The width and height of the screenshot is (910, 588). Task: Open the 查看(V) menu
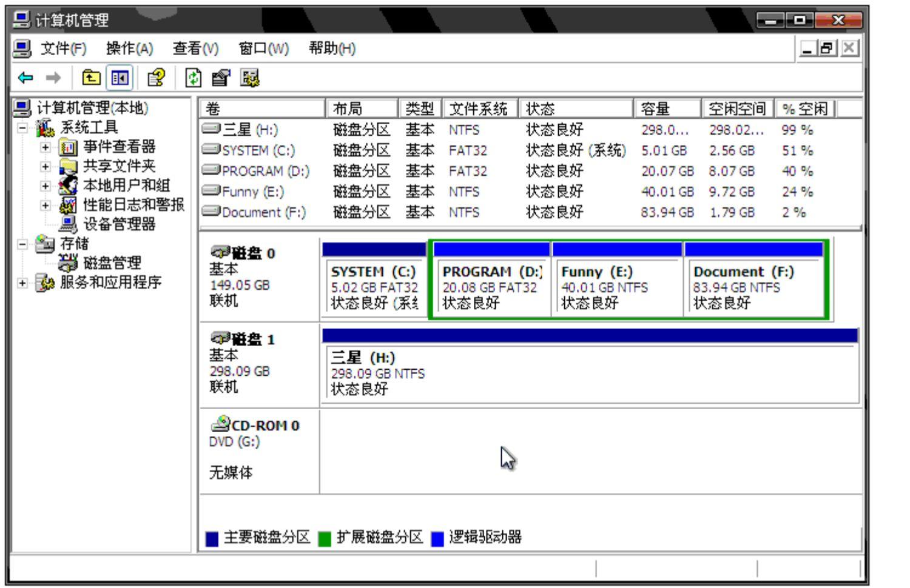pyautogui.click(x=195, y=48)
